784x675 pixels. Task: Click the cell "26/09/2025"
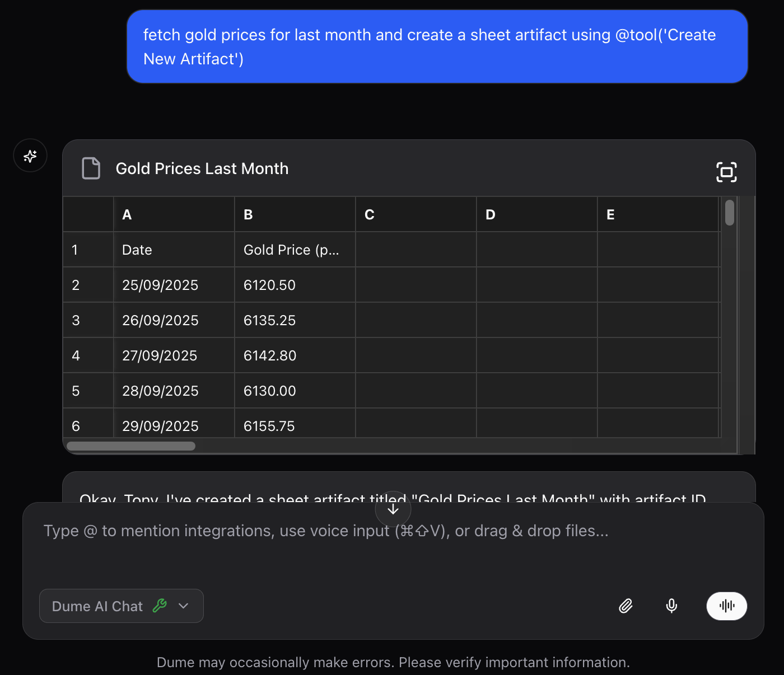(174, 320)
